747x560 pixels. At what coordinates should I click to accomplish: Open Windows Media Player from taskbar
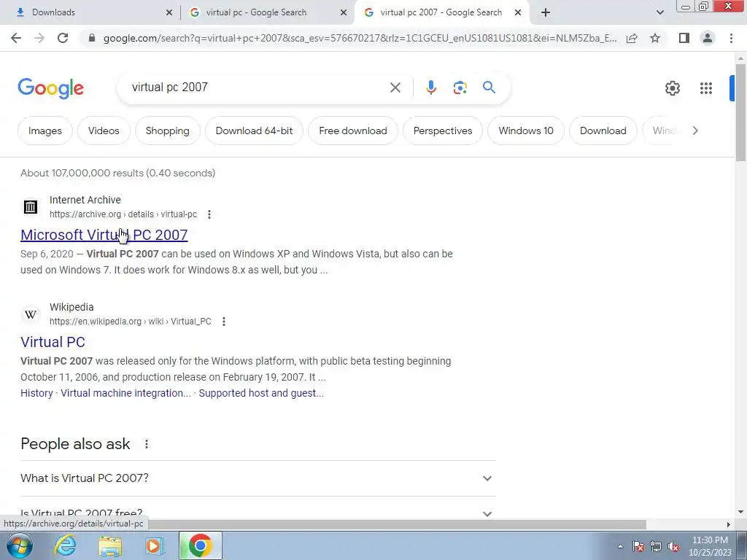click(x=153, y=545)
